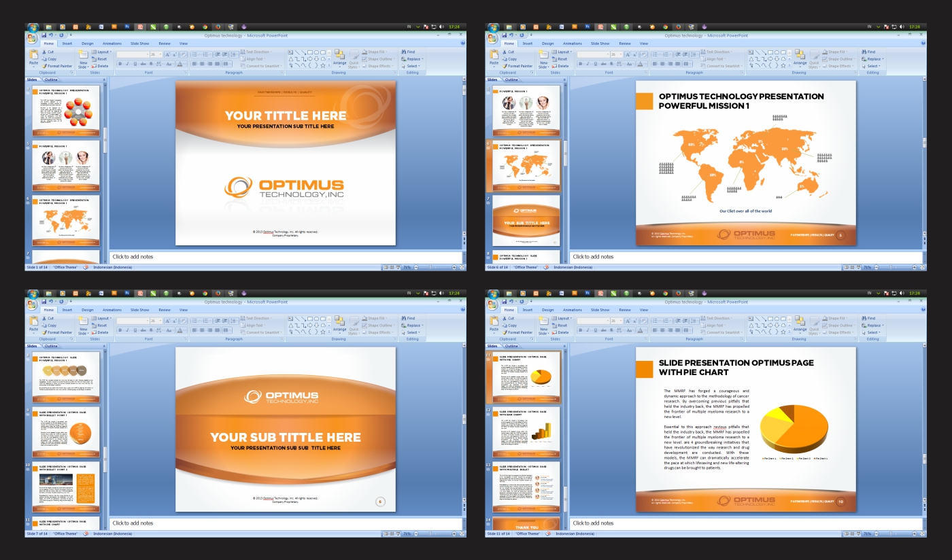
Task: Open Office Button in Slide 11 of 14 window
Action: coord(493,304)
